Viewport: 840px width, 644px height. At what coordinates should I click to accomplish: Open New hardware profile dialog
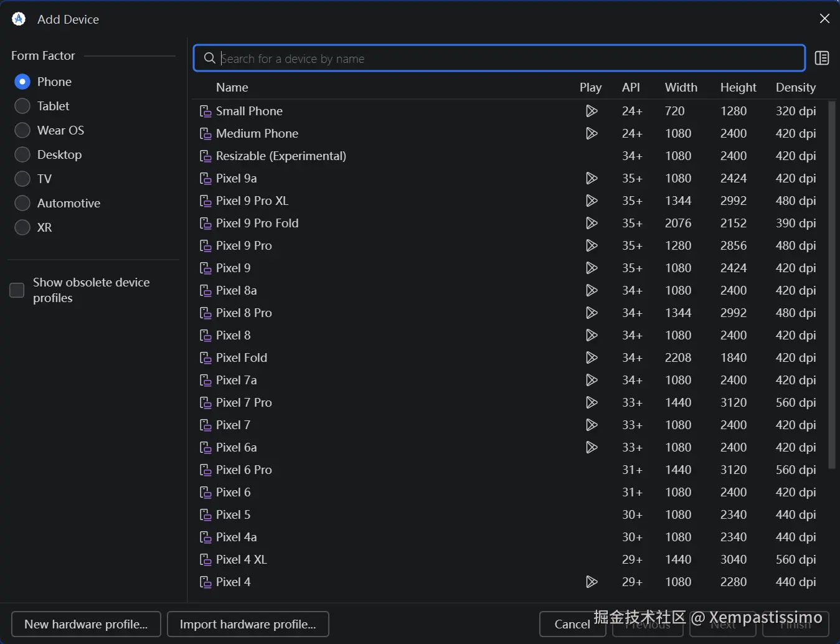(x=86, y=624)
